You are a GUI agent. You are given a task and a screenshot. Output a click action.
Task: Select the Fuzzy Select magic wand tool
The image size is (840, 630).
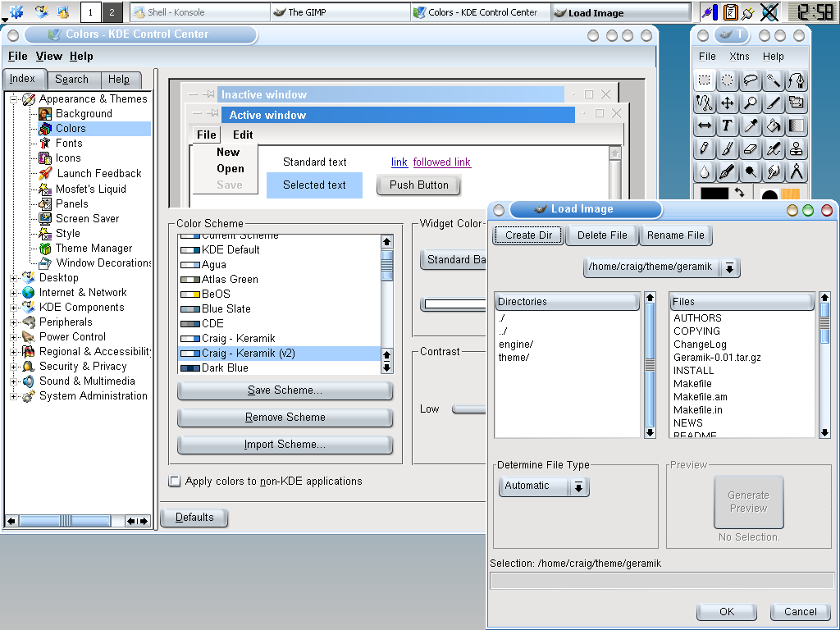click(774, 80)
